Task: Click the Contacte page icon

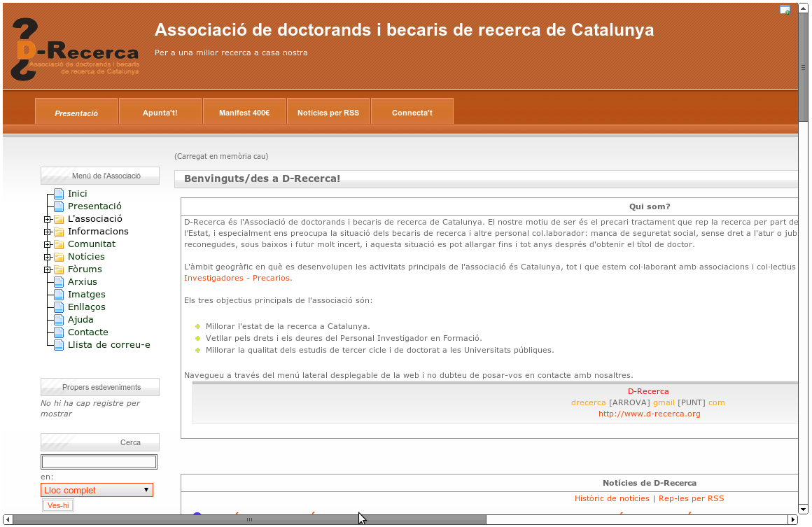Action: pos(59,332)
